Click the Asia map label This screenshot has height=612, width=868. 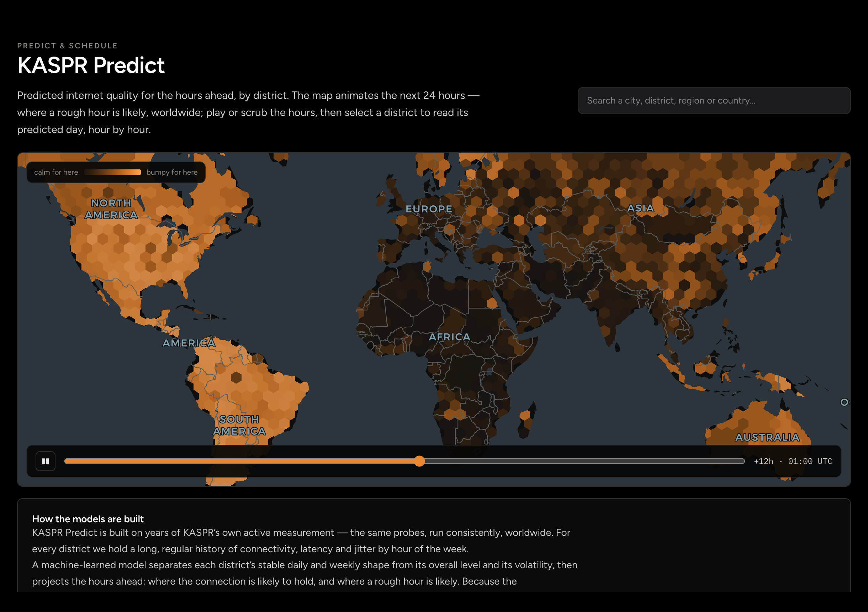640,208
